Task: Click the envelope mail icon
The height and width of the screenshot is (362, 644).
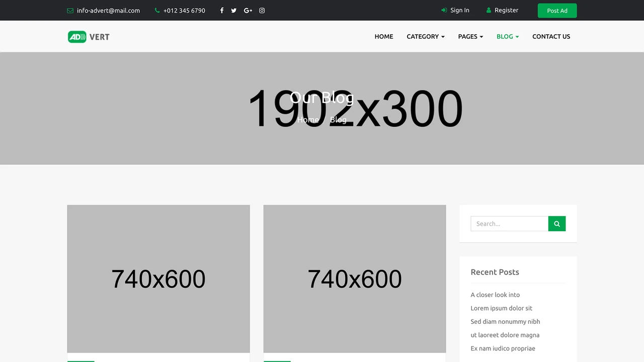Action: [x=70, y=11]
